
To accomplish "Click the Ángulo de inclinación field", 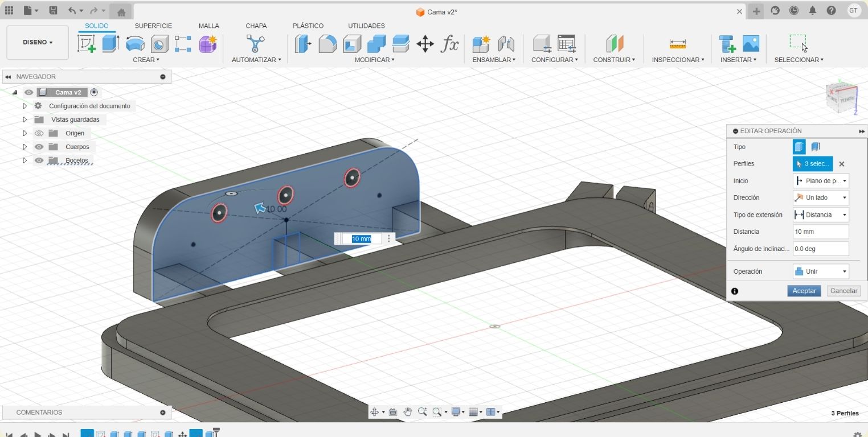I will (x=821, y=249).
